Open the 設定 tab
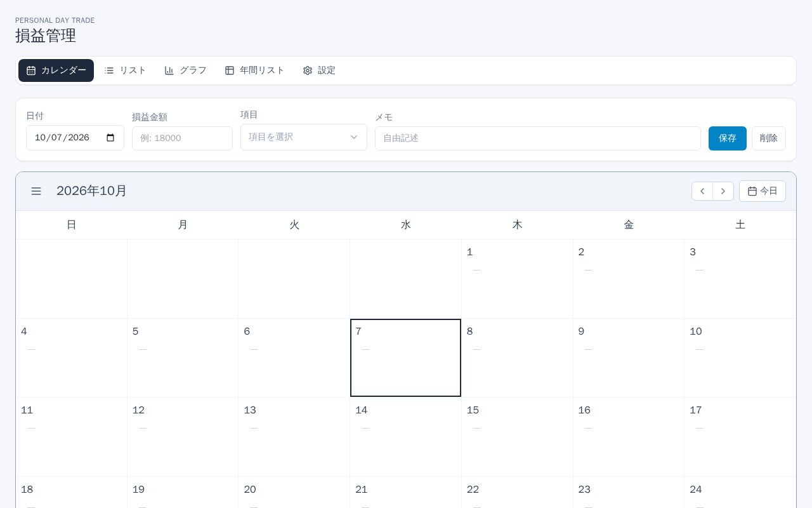 click(319, 70)
